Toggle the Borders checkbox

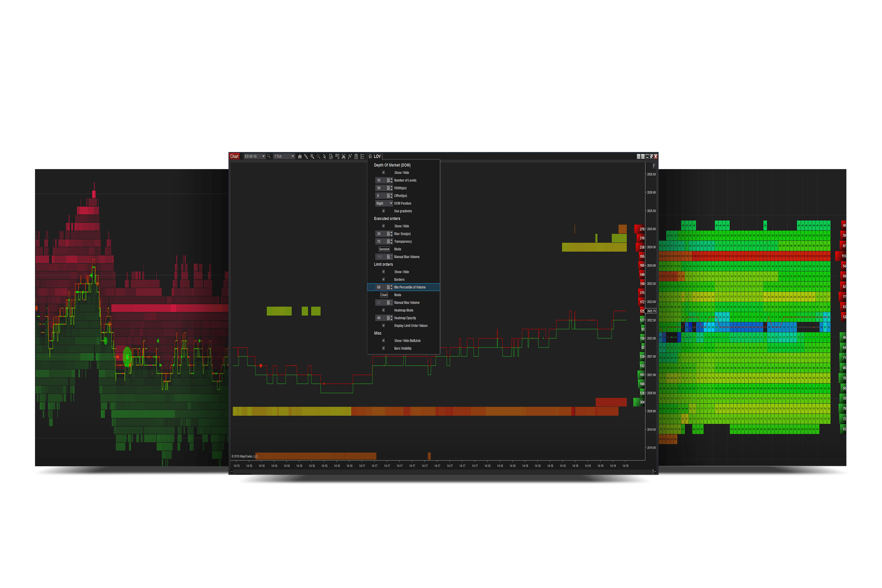[x=383, y=279]
